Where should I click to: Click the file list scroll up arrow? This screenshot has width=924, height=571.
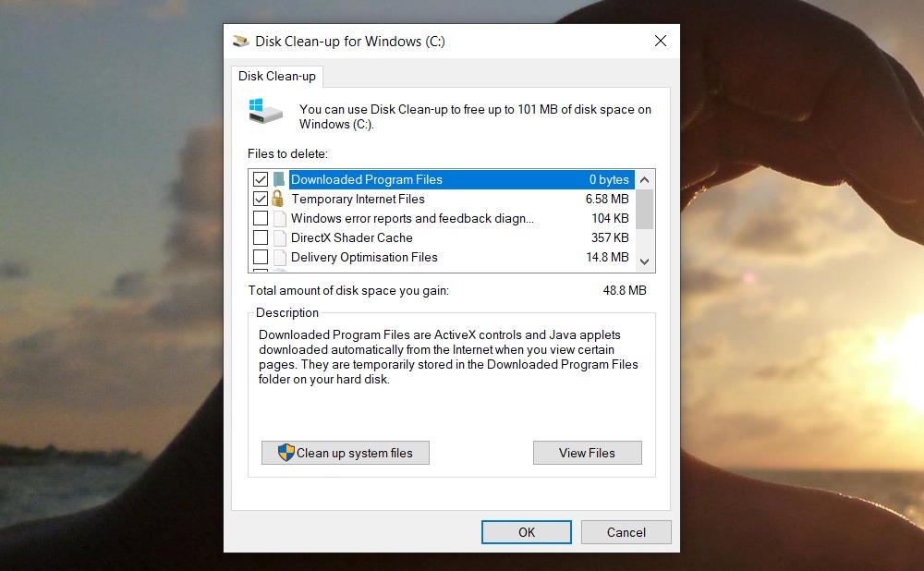645,180
